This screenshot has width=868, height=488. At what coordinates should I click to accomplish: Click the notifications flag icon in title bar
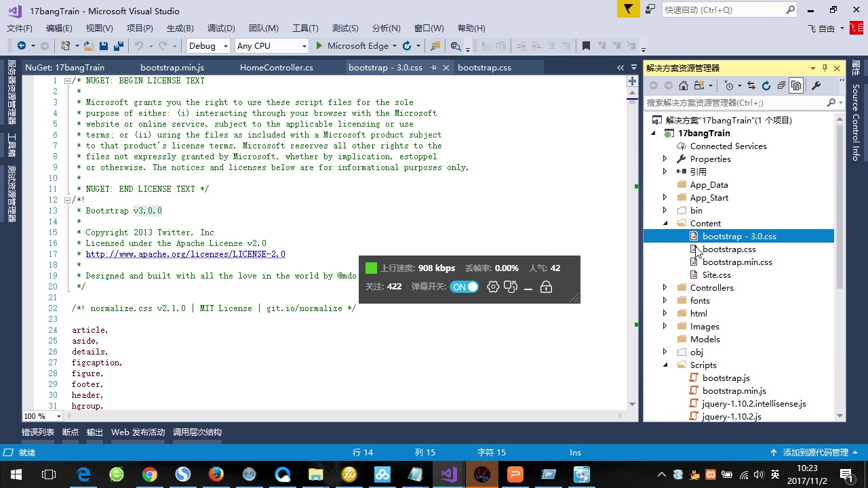pyautogui.click(x=628, y=9)
